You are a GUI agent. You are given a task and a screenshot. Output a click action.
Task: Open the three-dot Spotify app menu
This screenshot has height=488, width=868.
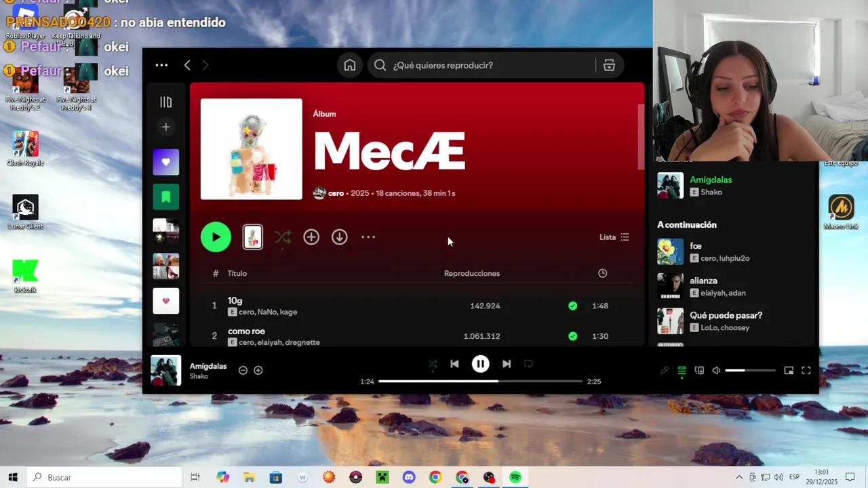pos(161,65)
